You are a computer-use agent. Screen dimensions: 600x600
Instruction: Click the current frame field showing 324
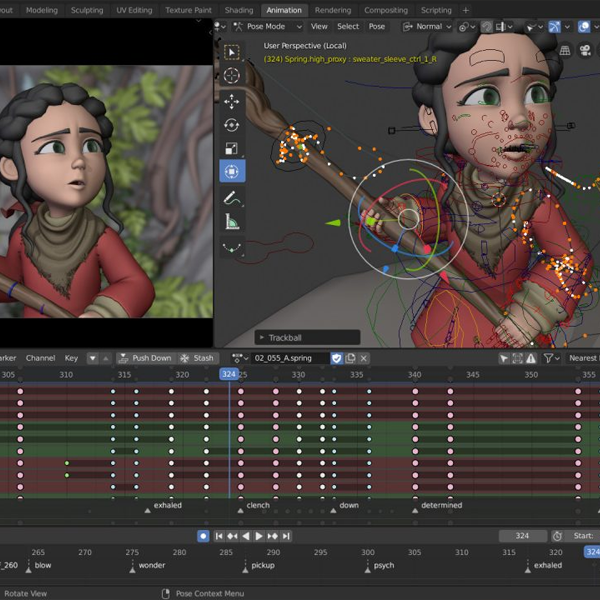coord(522,536)
